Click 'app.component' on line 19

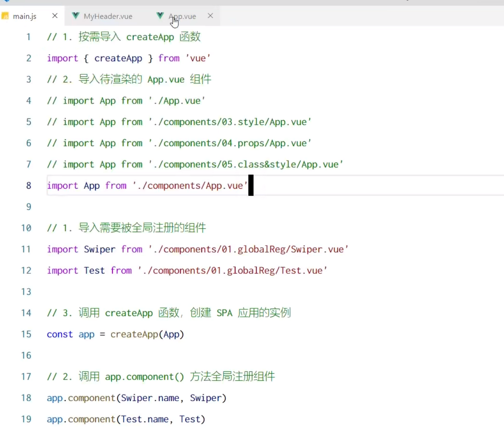(x=81, y=419)
